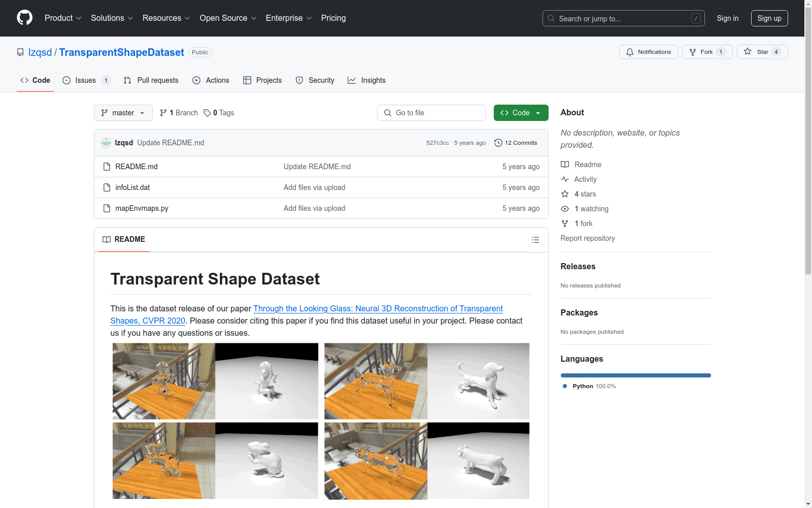The image size is (812, 508).
Task: Open the README outline list icon
Action: coord(535,239)
